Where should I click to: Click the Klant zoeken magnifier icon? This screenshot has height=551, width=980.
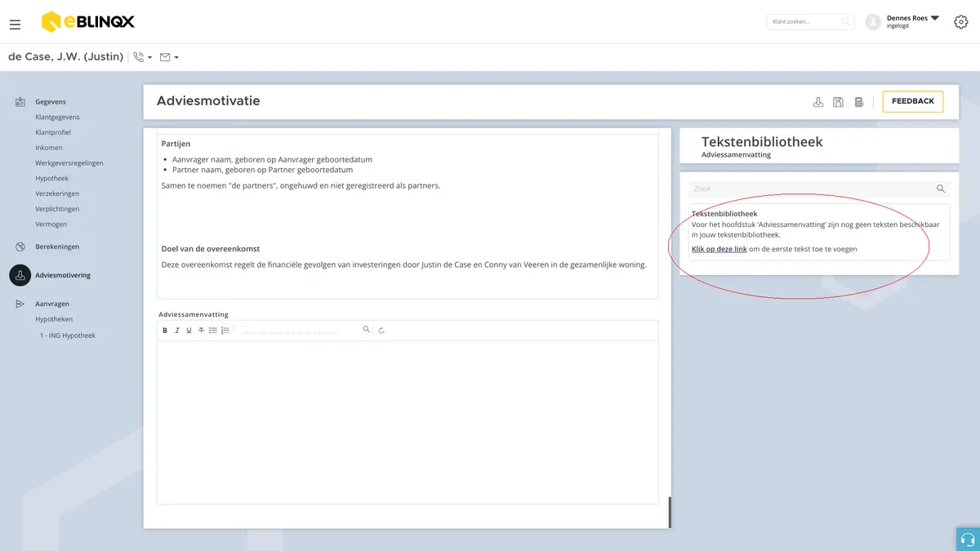tap(846, 22)
